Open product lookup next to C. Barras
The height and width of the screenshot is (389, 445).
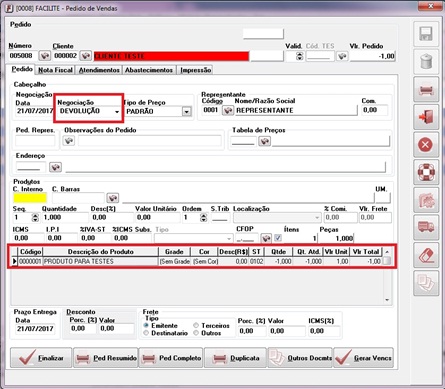[113, 198]
